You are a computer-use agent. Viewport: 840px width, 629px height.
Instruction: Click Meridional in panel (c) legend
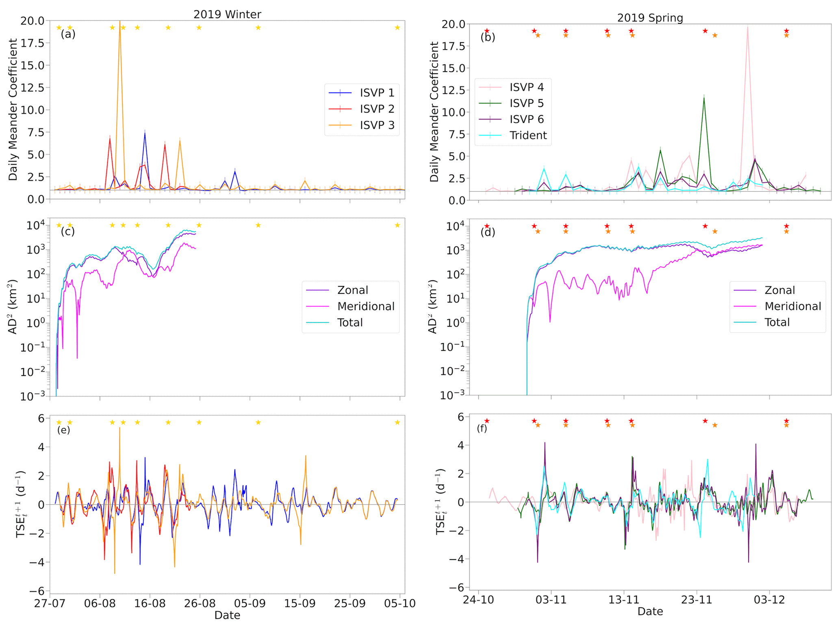click(366, 306)
